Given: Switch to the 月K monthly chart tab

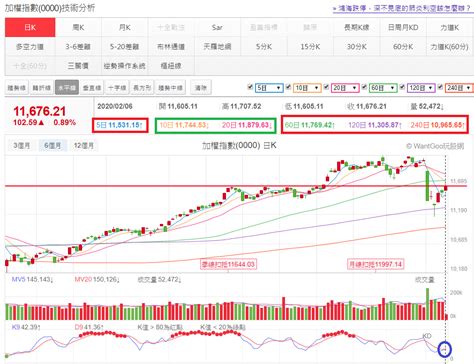Looking at the screenshot, I should 125,27.
